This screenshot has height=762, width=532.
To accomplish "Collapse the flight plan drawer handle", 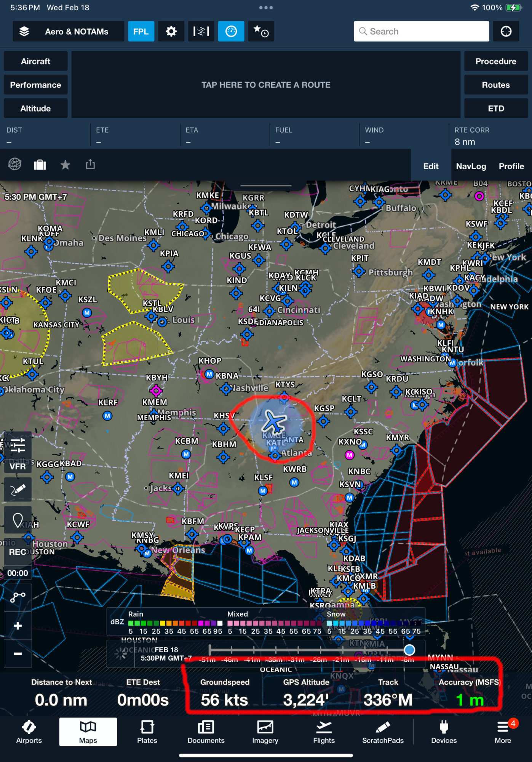I will click(x=266, y=186).
